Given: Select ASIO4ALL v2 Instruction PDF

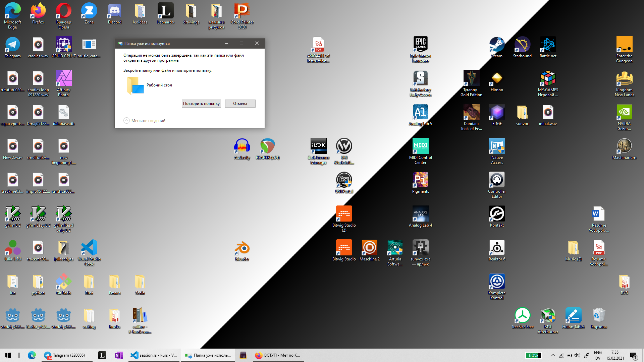Looking at the screenshot, I should coord(319,50).
